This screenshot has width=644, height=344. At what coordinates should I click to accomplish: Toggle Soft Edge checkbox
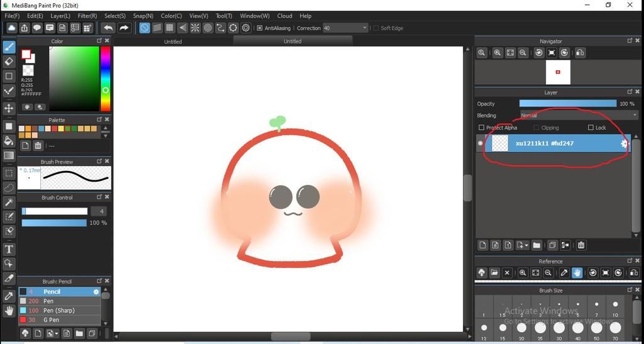pyautogui.click(x=375, y=28)
